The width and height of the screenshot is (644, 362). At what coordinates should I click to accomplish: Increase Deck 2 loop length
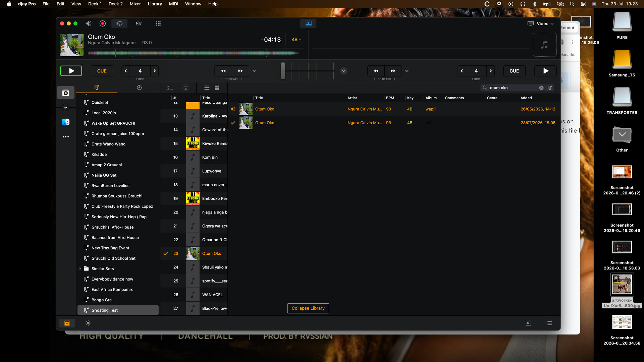pyautogui.click(x=491, y=71)
